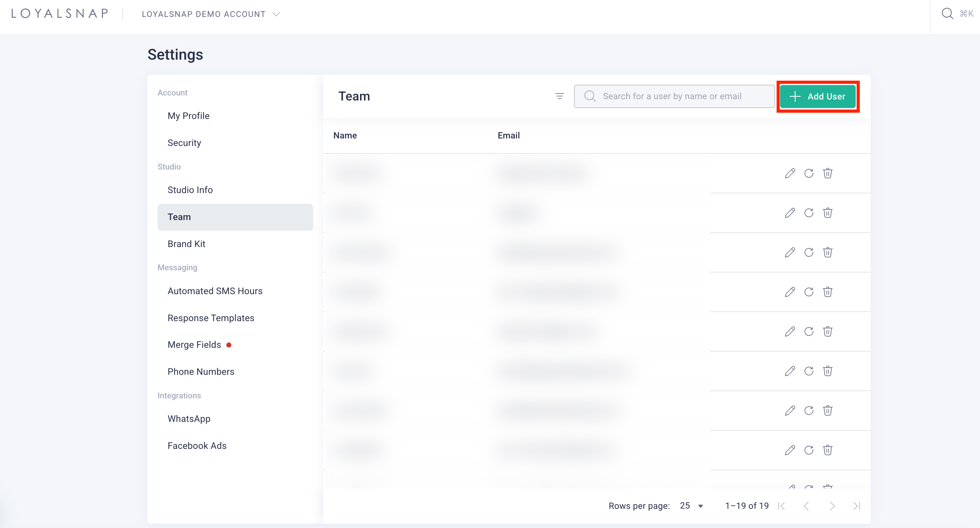Open the filter icon beside the user search box
980x528 pixels.
pos(559,96)
